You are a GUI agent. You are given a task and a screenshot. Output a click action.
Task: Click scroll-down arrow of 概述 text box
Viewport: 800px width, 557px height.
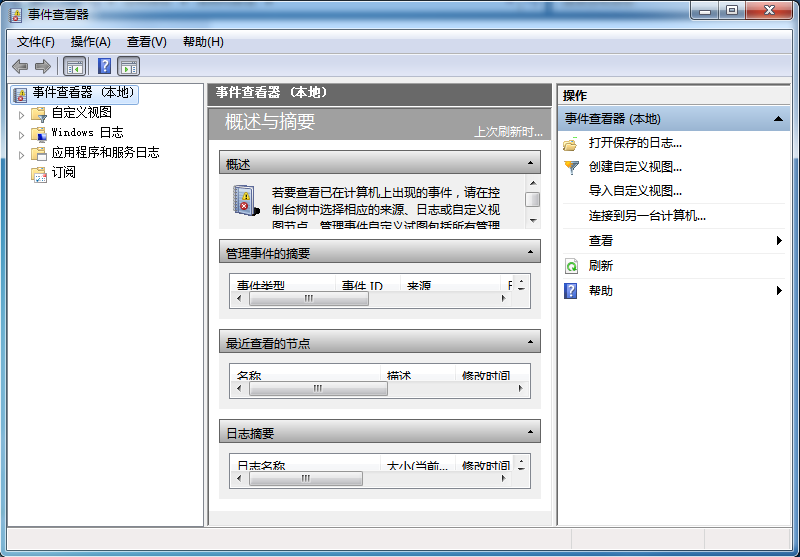click(x=533, y=220)
